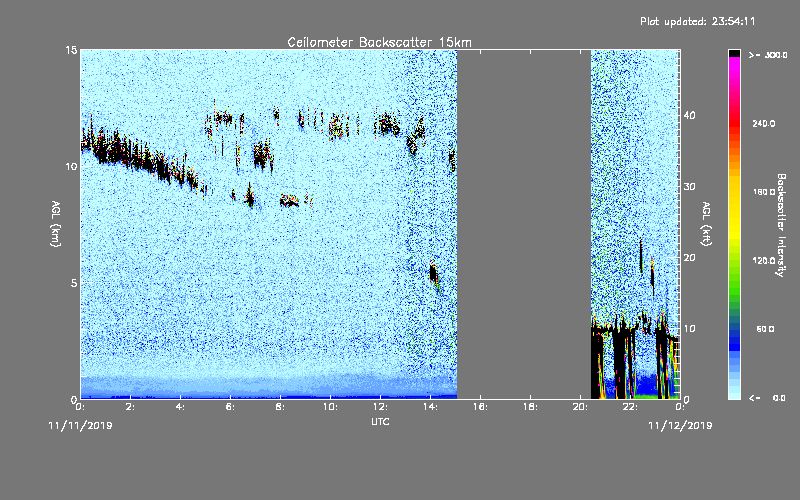Click the end date label 11/12/2019
The height and width of the screenshot is (500, 800).
point(680,426)
